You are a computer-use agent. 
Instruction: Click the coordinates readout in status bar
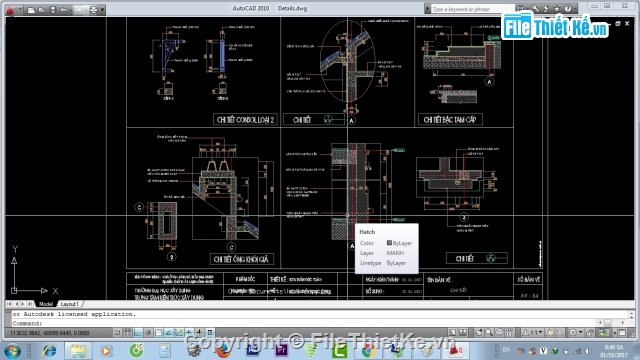click(49, 333)
